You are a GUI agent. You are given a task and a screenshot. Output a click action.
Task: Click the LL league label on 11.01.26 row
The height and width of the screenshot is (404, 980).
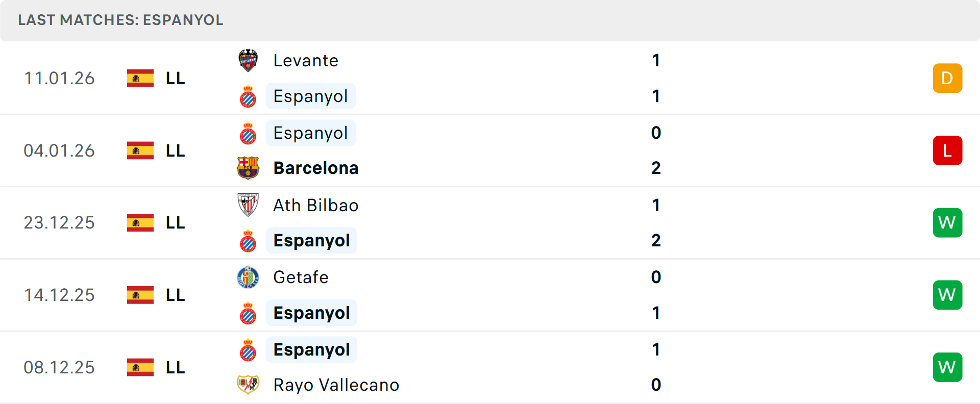coord(176,78)
